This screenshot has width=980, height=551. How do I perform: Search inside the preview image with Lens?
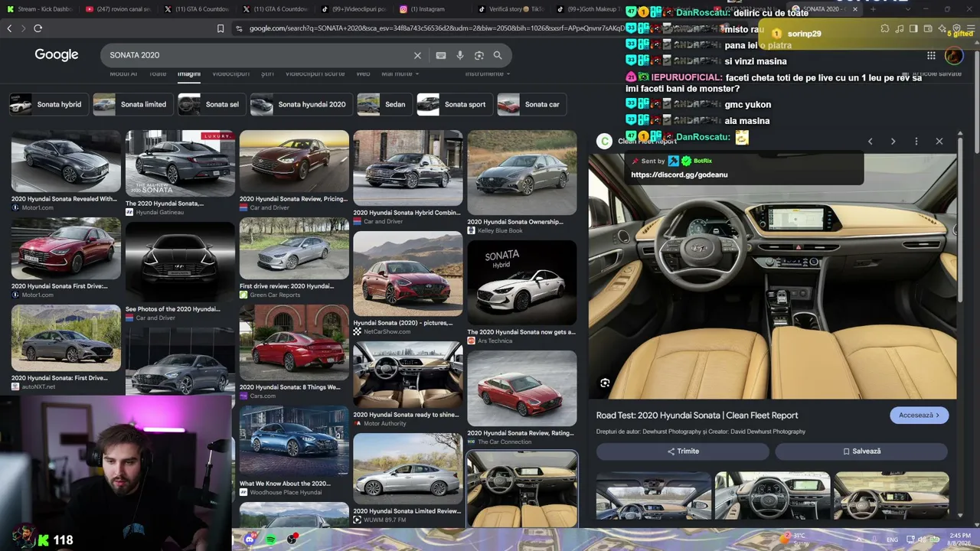(x=605, y=383)
